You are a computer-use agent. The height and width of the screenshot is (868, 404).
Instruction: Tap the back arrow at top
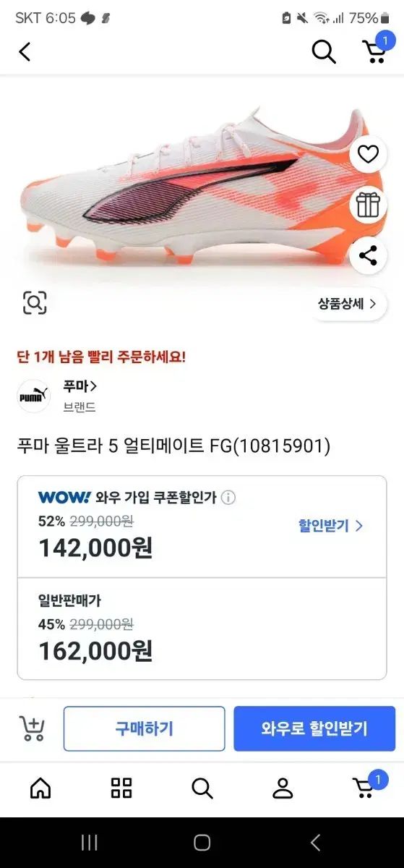[x=25, y=51]
